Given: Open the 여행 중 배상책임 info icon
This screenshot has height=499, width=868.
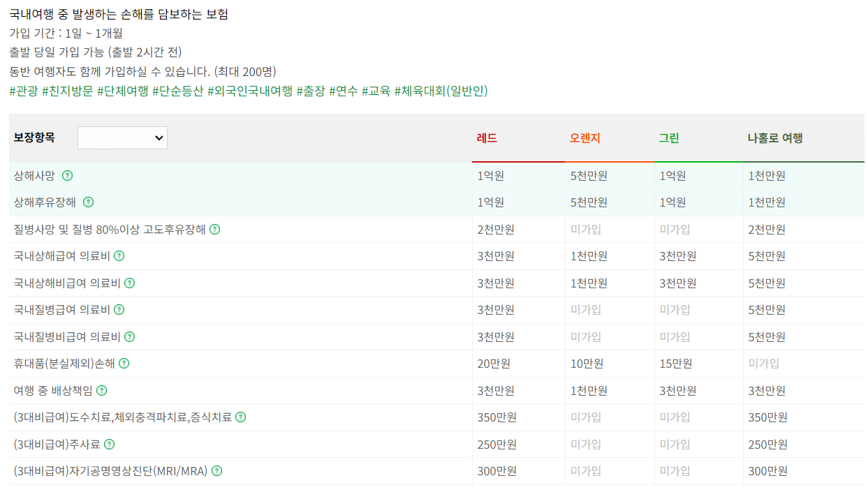Looking at the screenshot, I should pos(101,390).
